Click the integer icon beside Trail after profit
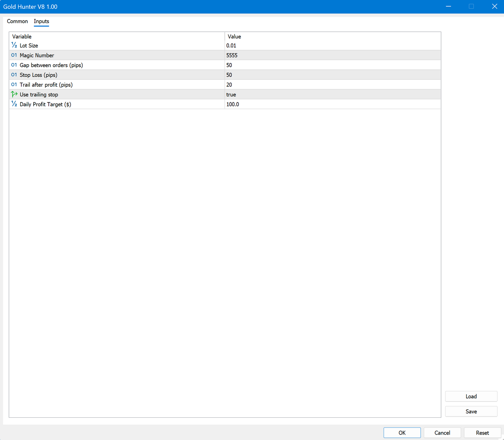 (x=14, y=85)
